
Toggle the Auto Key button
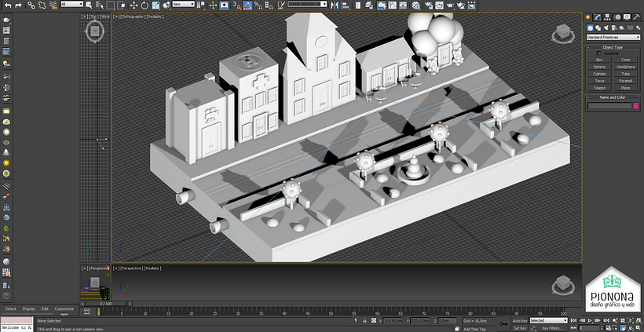click(x=520, y=321)
